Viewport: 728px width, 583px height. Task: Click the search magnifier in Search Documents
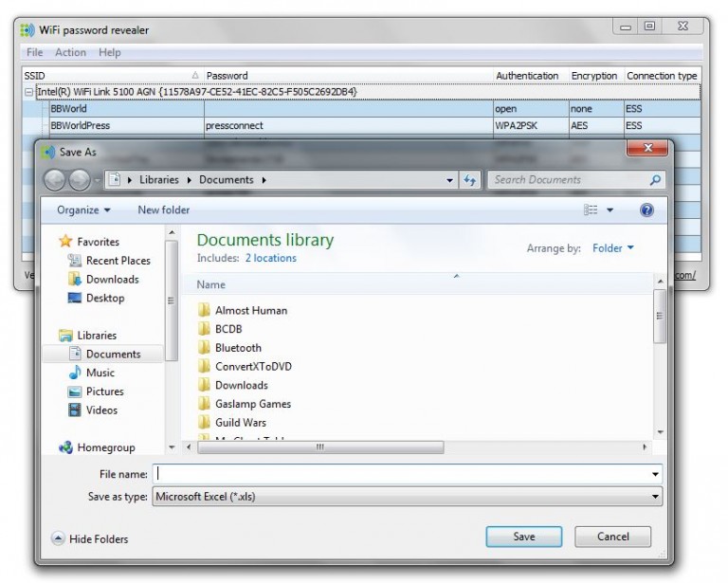tap(655, 179)
